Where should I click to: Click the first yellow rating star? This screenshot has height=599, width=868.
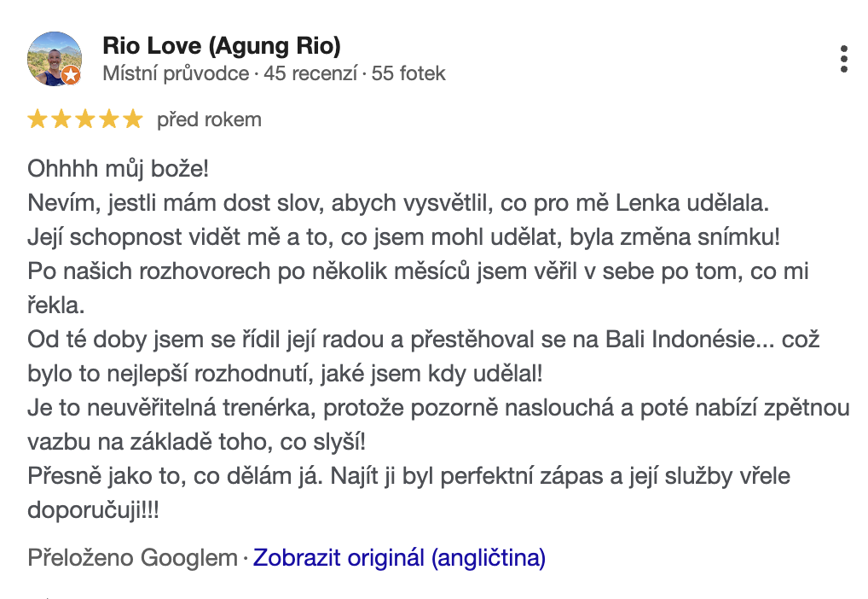tap(38, 119)
